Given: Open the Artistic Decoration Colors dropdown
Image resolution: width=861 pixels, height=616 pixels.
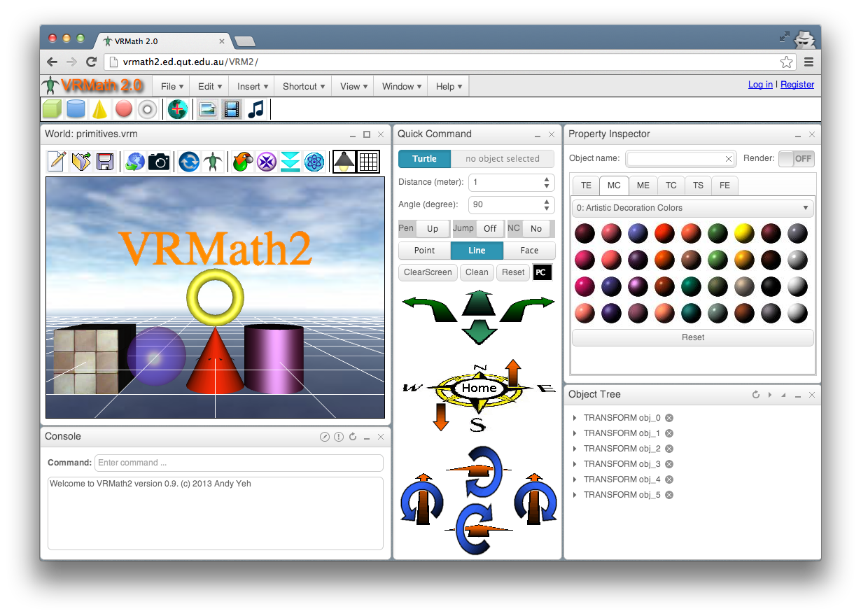Looking at the screenshot, I should pos(692,208).
